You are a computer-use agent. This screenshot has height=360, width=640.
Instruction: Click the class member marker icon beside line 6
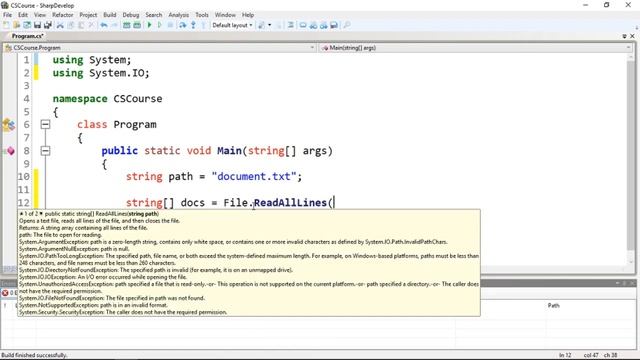tap(9, 125)
